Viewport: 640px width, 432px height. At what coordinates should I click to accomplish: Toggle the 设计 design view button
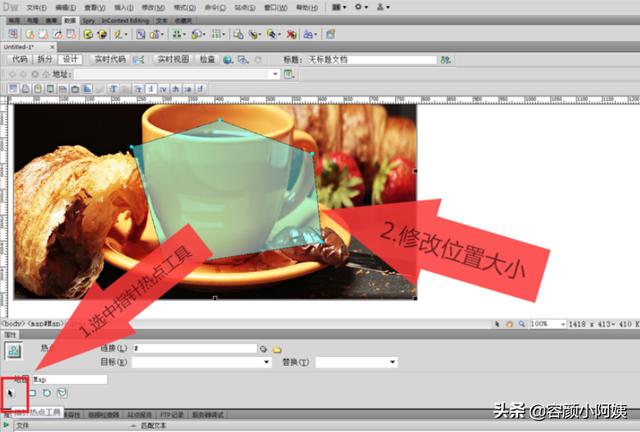(x=70, y=60)
